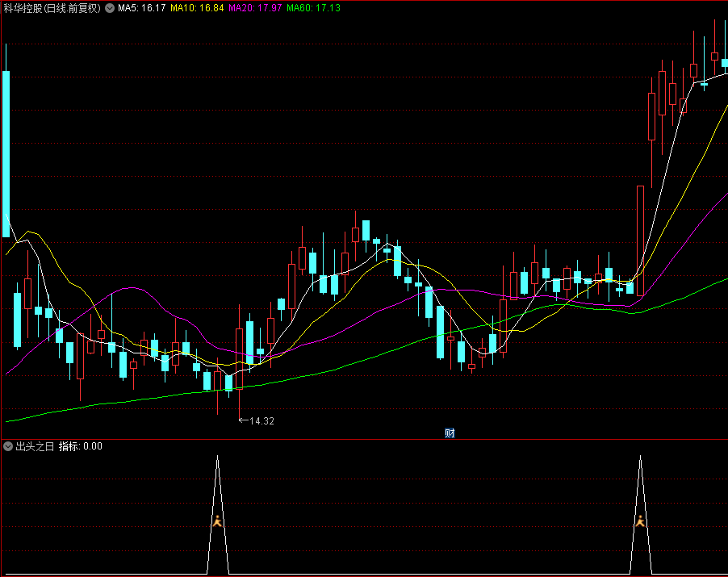Click the second indicator spike peak

click(x=640, y=458)
